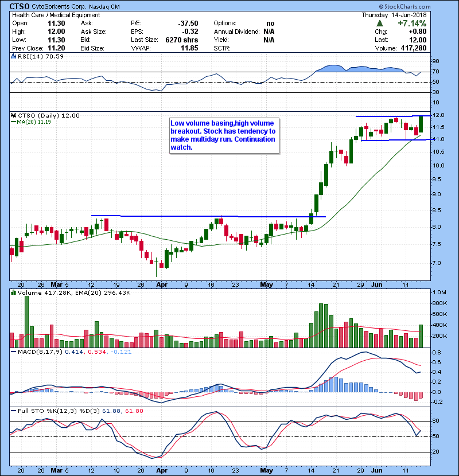Click the RSI(14) indicator icon

pos(13,56)
